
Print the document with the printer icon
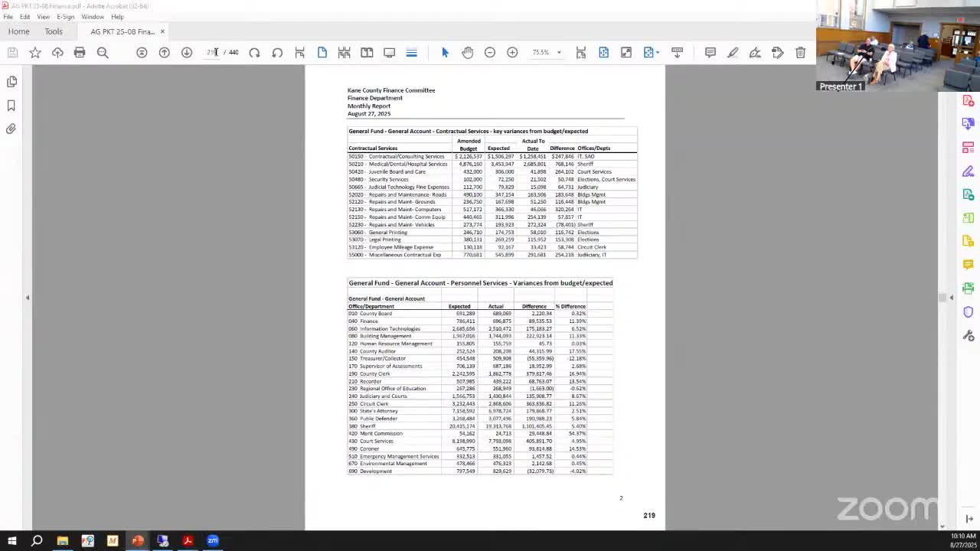coord(80,52)
